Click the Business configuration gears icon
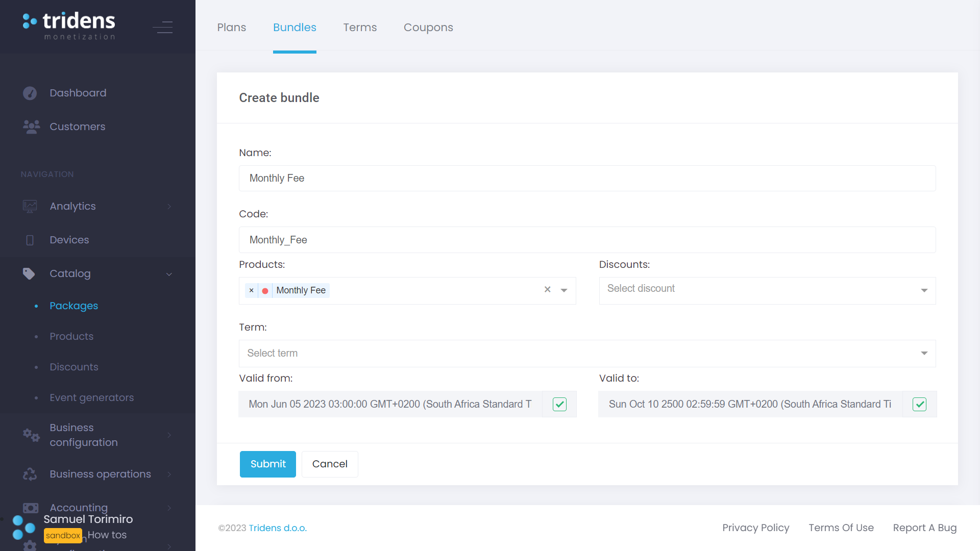Screen dimensions: 980x551 click(x=31, y=435)
